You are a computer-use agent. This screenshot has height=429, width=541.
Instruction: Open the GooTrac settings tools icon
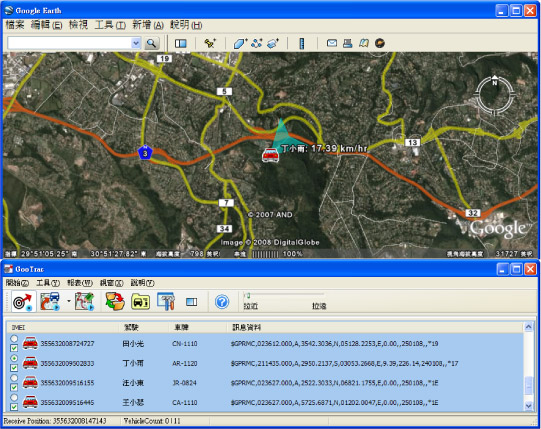[166, 301]
